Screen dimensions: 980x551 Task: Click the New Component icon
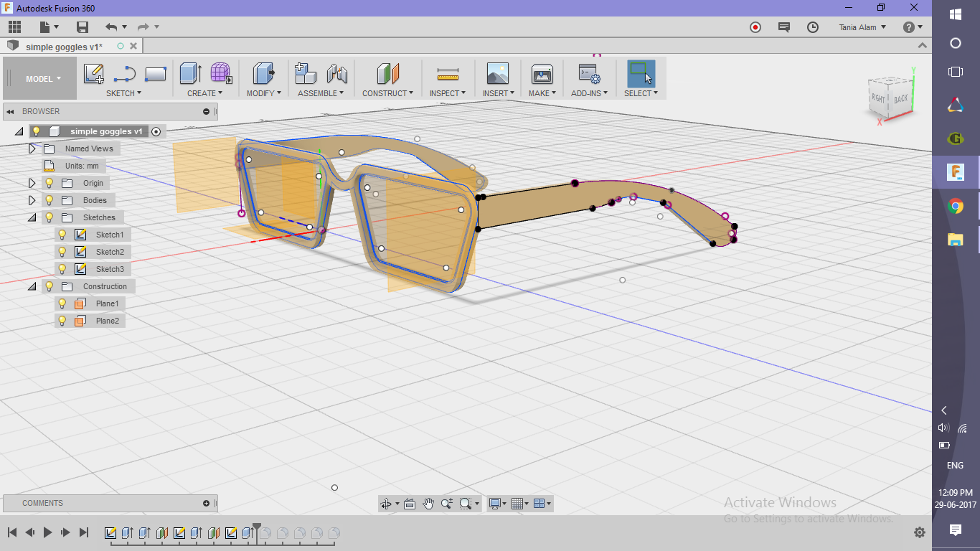click(x=306, y=73)
